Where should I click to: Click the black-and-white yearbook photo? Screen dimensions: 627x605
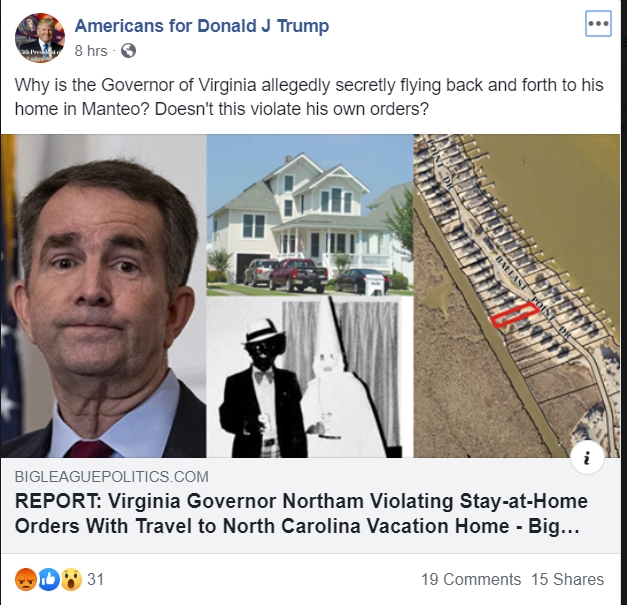coord(310,377)
